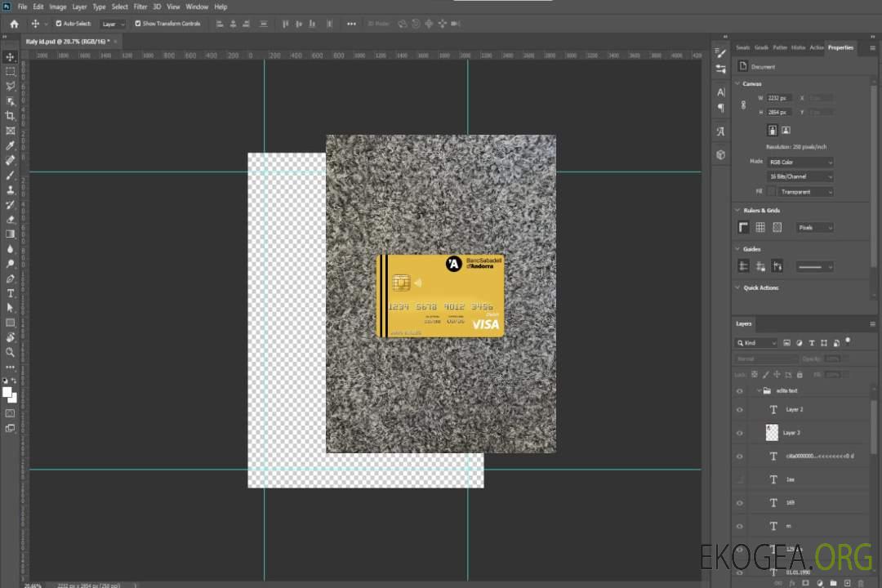Collapse the Rulers & Grids section
Image resolution: width=882 pixels, height=588 pixels.
coord(737,211)
